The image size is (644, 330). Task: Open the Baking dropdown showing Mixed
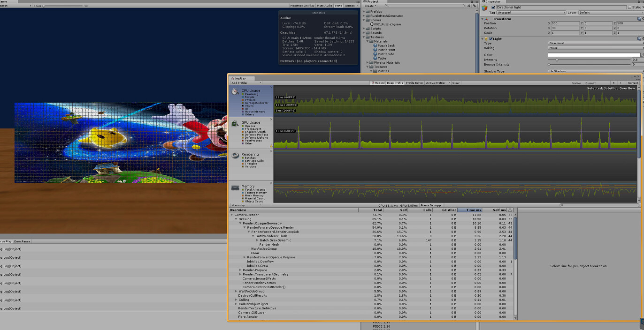(596, 48)
